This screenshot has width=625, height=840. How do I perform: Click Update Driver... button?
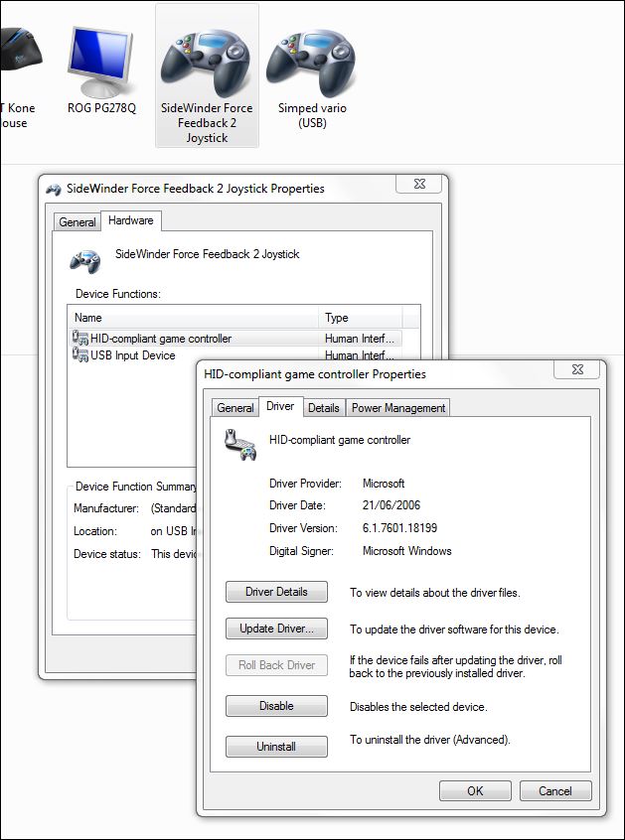click(x=276, y=629)
